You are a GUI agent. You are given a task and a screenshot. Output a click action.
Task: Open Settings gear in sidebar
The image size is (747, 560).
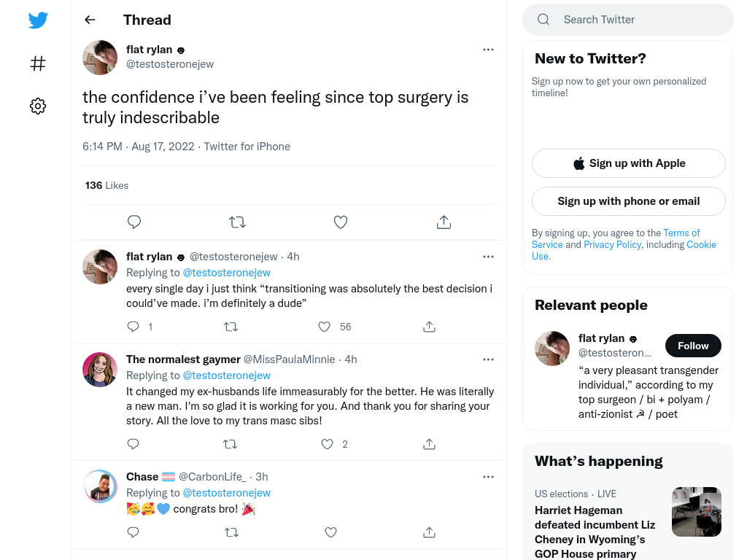(x=38, y=106)
